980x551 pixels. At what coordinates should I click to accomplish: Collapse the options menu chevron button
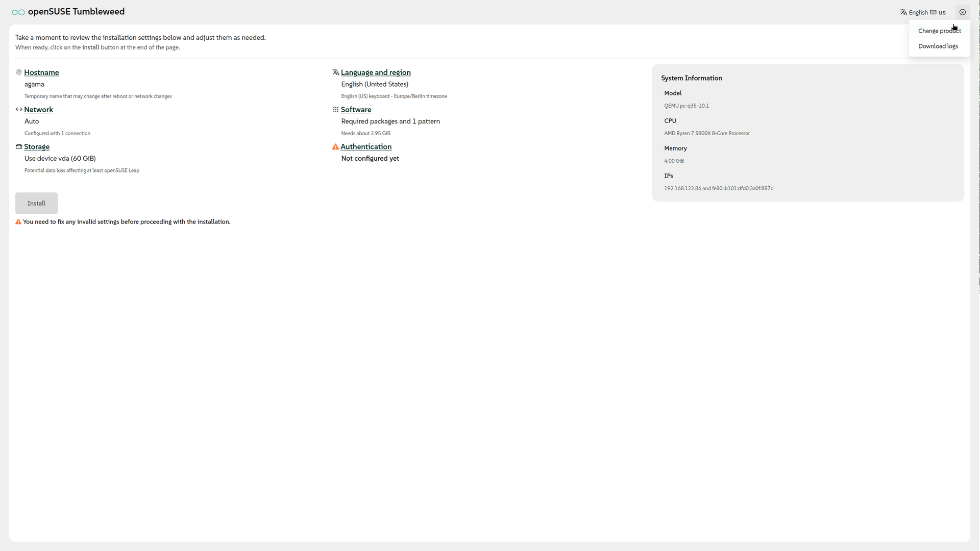click(962, 12)
